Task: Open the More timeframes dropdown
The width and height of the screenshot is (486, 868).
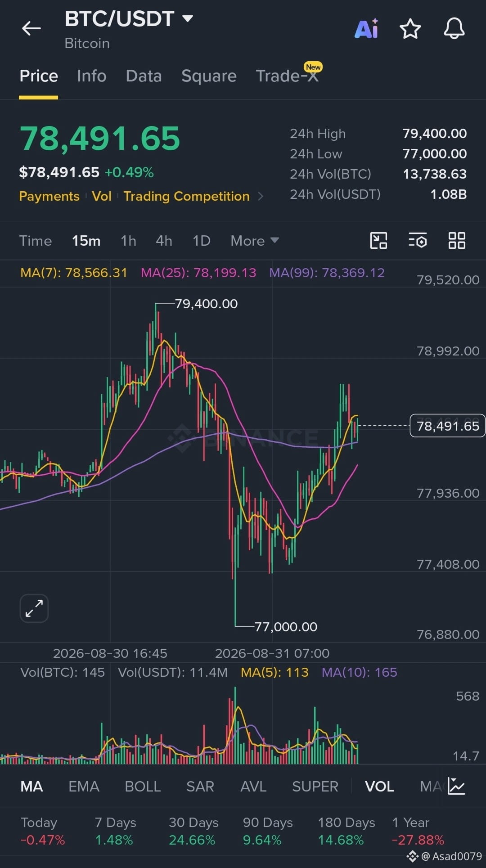Action: click(x=255, y=241)
